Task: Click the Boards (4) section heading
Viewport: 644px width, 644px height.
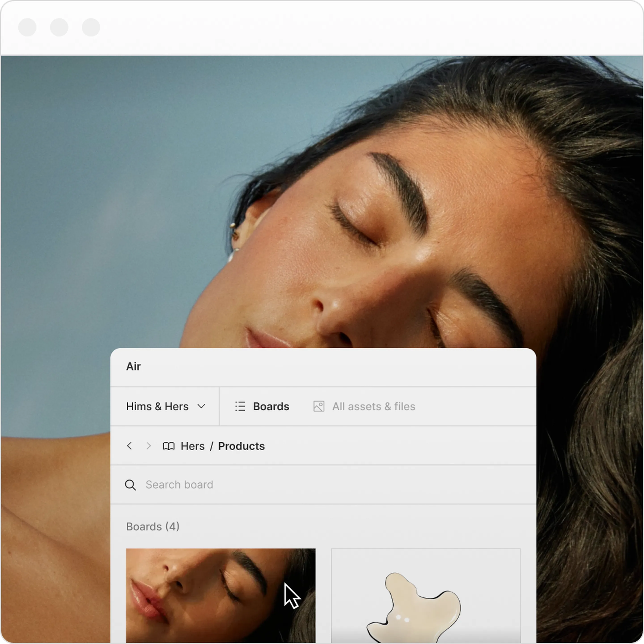Action: 153,527
